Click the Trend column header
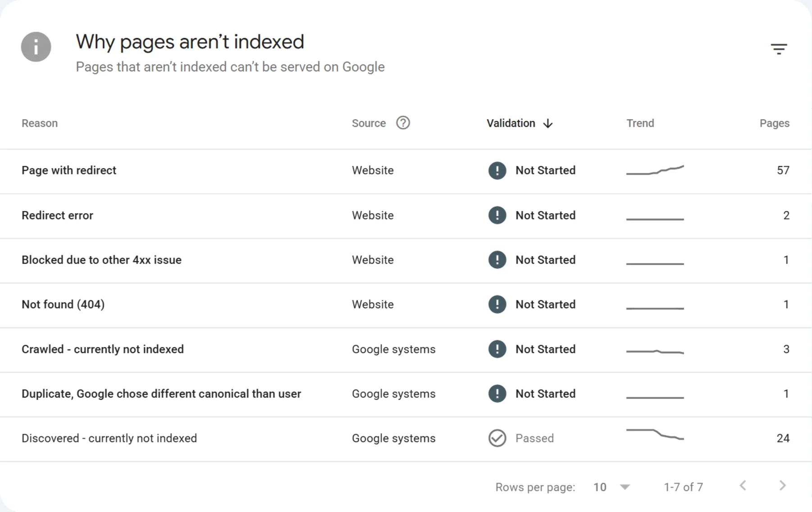Screen dimensions: 812x512 coord(640,123)
